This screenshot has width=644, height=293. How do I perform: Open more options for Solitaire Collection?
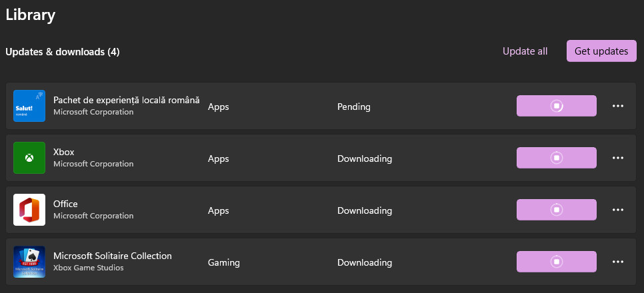(618, 262)
